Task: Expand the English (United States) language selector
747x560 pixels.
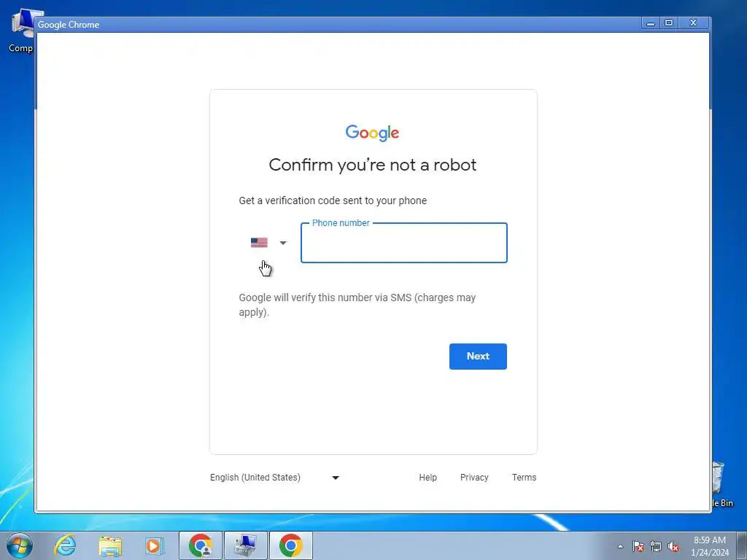Action: pyautogui.click(x=275, y=478)
